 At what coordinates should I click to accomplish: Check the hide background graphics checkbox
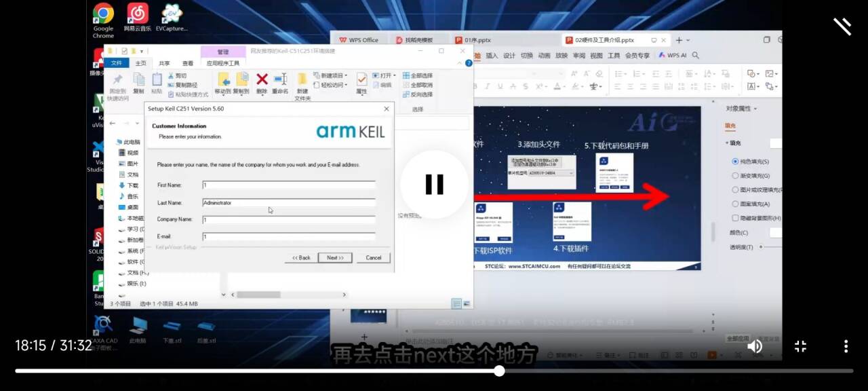735,218
